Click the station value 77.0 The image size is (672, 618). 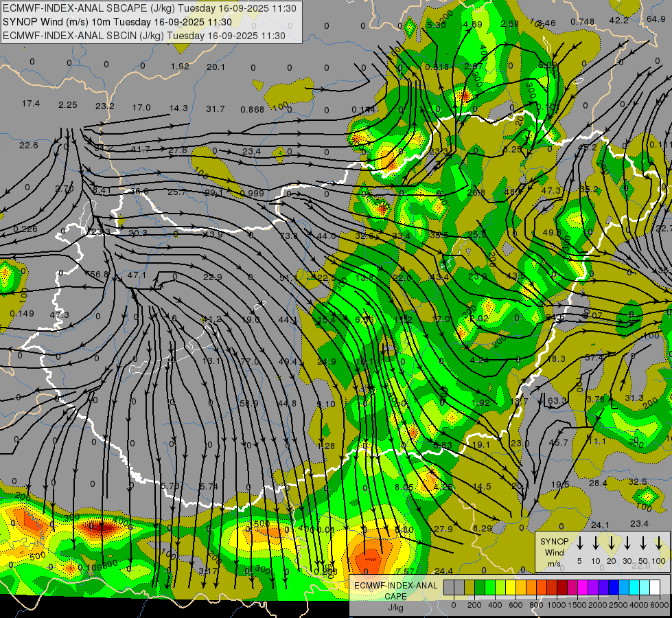[x=249, y=362]
